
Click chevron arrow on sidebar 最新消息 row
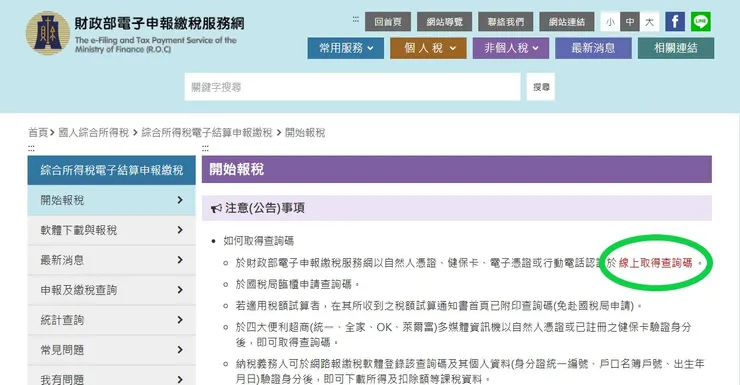tap(180, 260)
